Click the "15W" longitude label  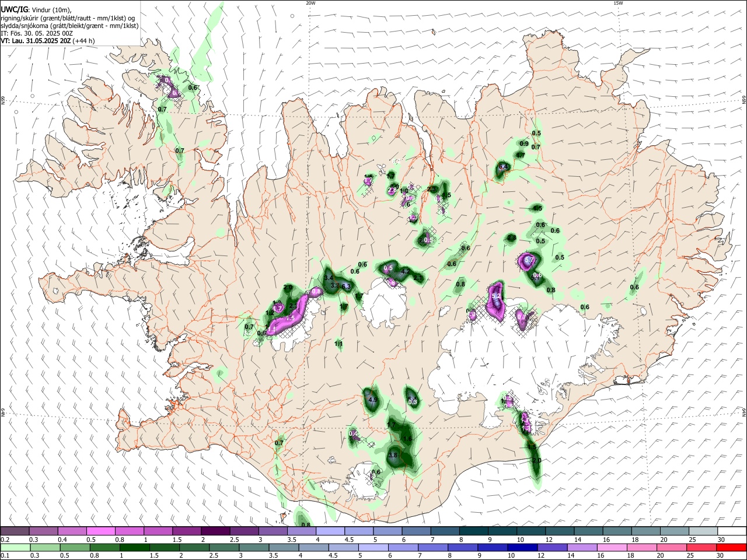click(x=618, y=3)
